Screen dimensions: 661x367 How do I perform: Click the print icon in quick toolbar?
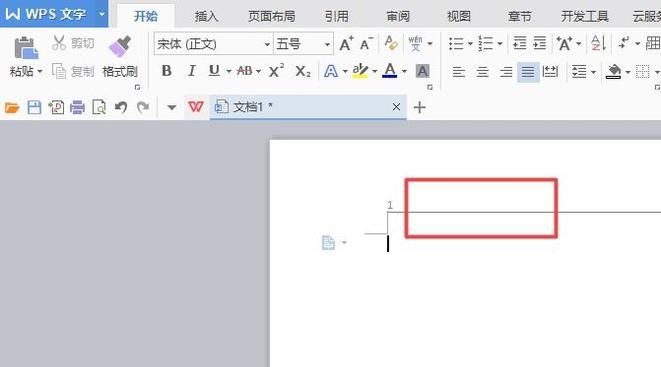[77, 107]
